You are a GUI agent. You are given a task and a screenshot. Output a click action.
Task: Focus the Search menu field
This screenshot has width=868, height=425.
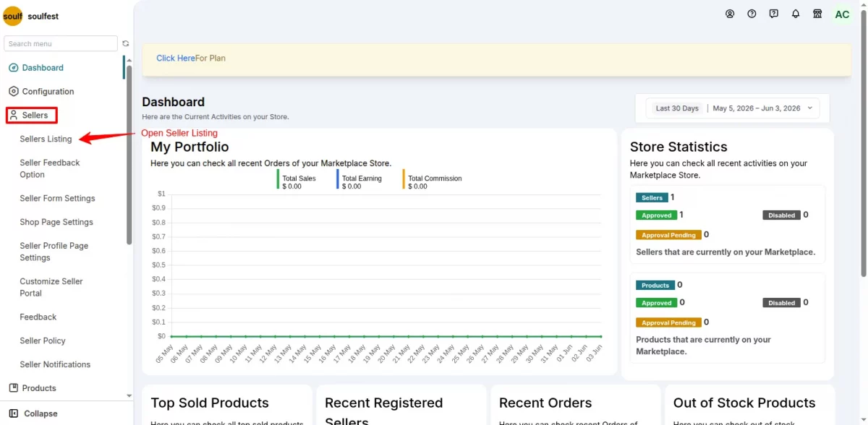tap(61, 43)
